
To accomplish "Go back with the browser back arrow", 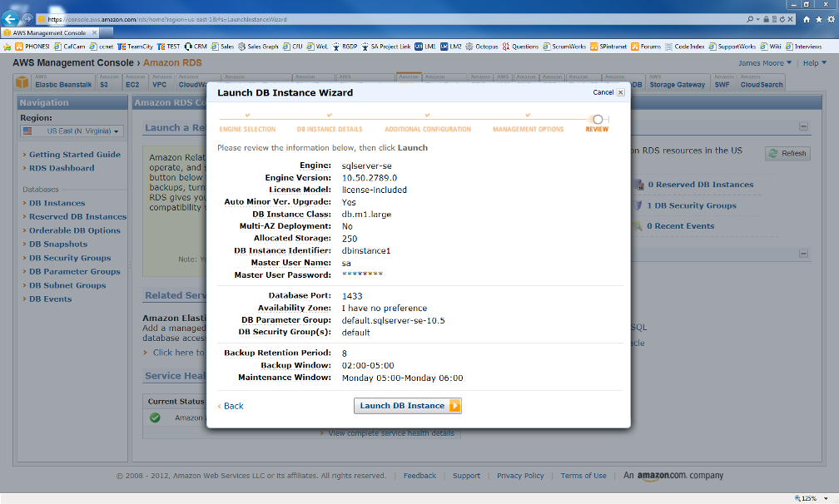I will point(10,18).
